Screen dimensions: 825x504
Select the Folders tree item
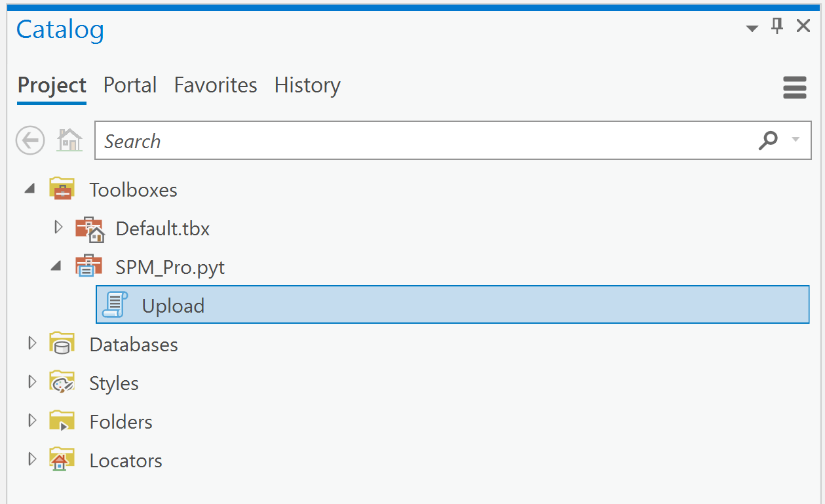(x=121, y=421)
